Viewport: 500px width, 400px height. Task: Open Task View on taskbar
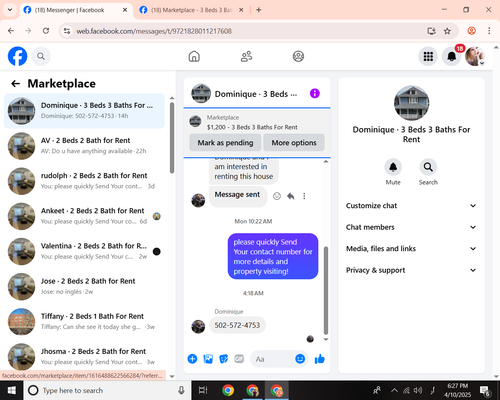click(x=203, y=390)
